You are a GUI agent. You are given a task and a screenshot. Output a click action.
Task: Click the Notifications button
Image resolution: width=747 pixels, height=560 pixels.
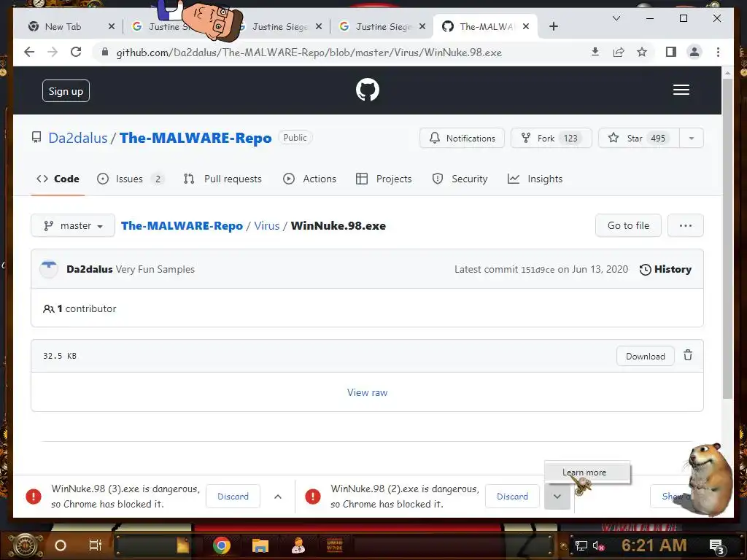pyautogui.click(x=462, y=138)
